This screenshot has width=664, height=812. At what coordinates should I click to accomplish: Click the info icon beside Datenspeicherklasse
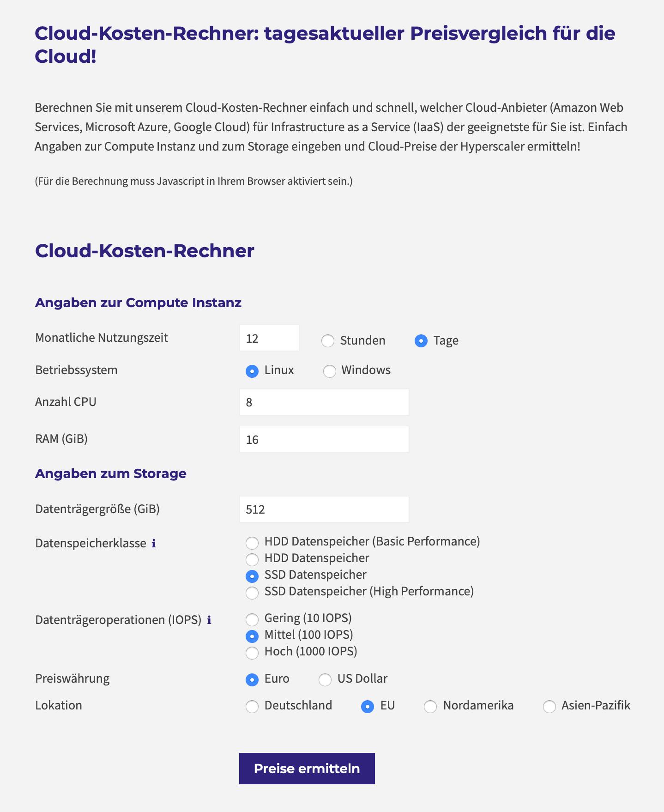click(154, 543)
